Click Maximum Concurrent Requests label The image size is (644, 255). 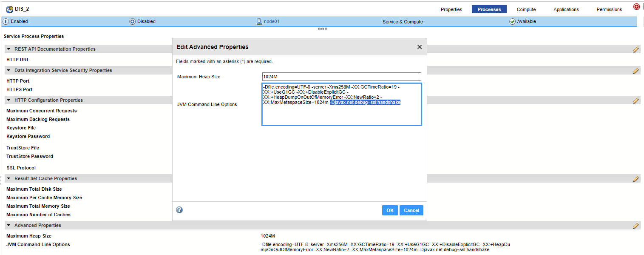tap(42, 111)
